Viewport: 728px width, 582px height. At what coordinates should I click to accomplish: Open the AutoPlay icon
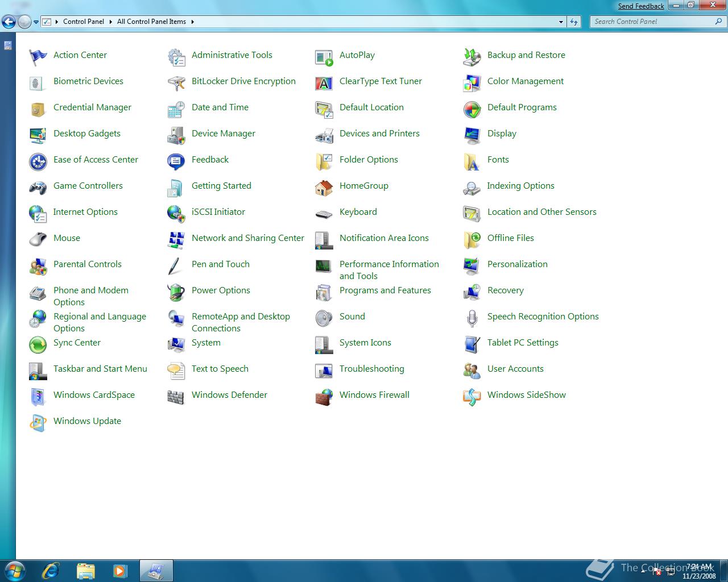(324, 57)
